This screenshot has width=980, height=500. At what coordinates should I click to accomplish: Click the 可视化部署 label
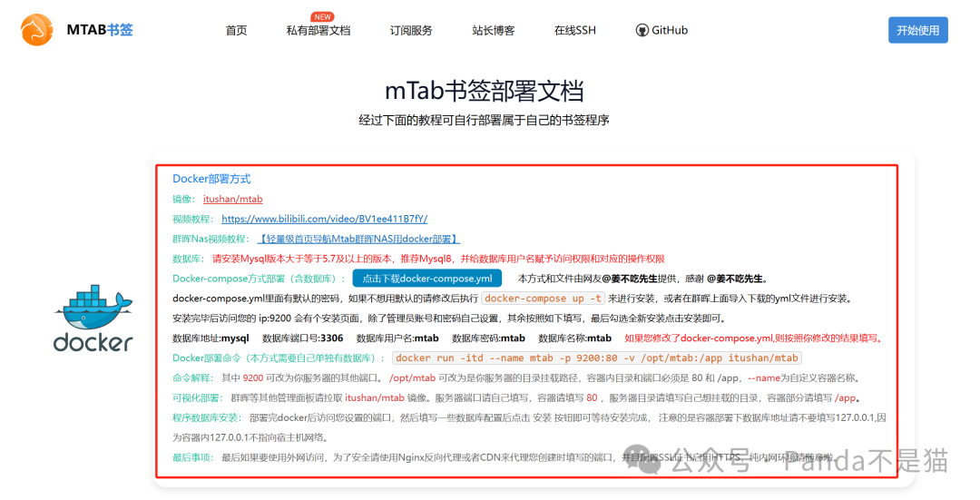point(198,398)
